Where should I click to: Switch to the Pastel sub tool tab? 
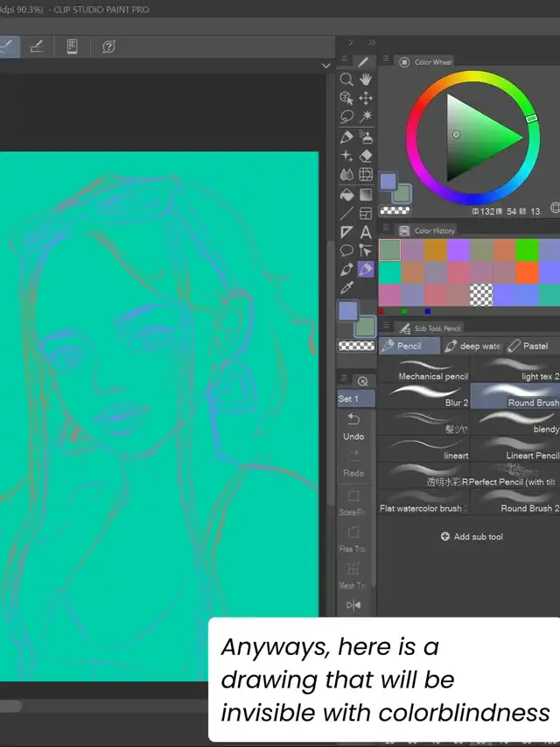(528, 346)
